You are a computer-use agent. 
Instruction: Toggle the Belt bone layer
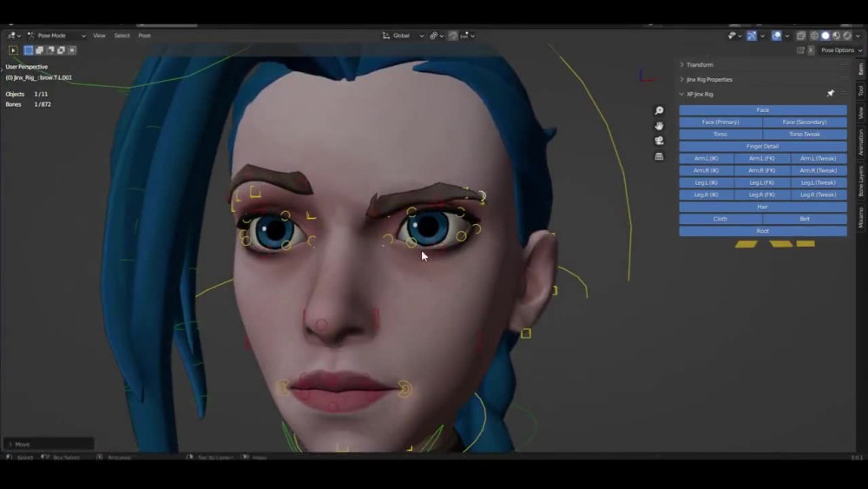(x=805, y=219)
